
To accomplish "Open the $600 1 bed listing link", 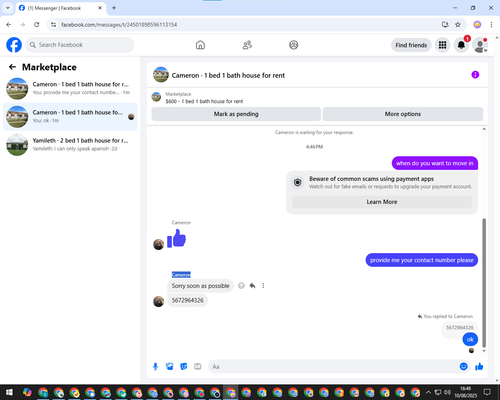I will (x=204, y=101).
